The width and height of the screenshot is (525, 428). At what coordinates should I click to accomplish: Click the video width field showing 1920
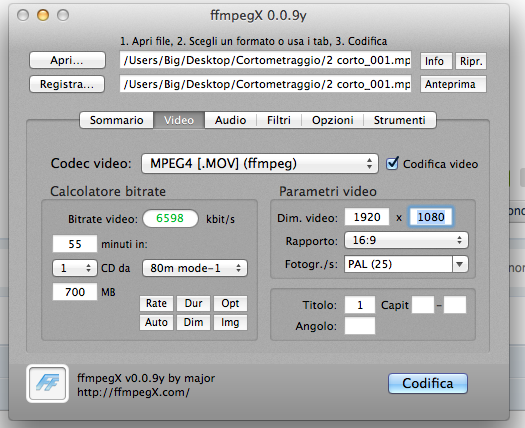pos(367,217)
